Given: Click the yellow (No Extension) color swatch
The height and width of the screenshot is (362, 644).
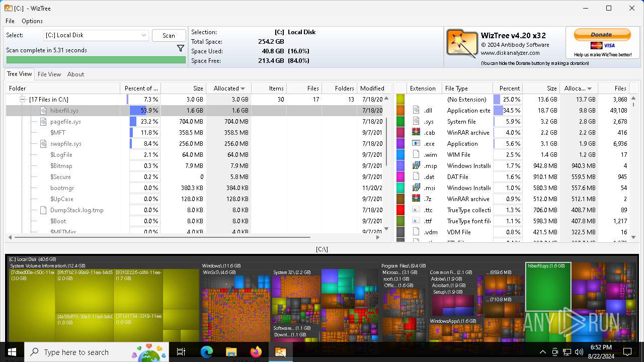Looking at the screenshot, I should click(400, 100).
